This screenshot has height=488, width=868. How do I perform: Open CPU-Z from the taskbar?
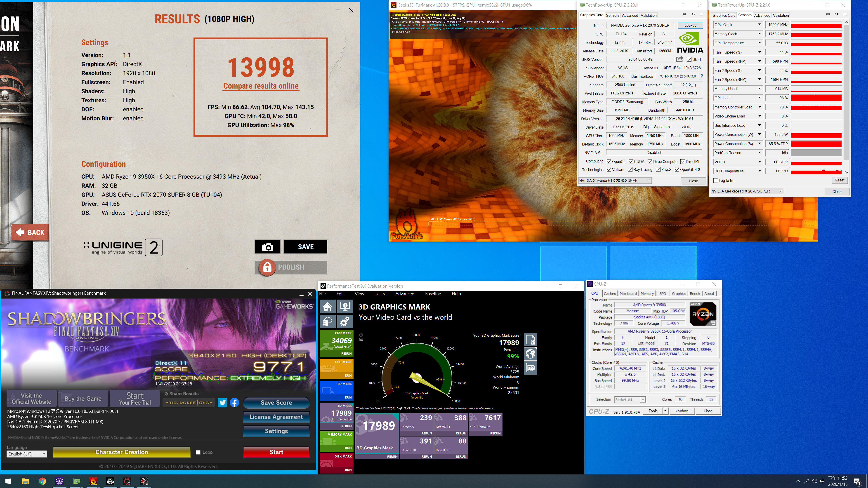click(x=59, y=481)
